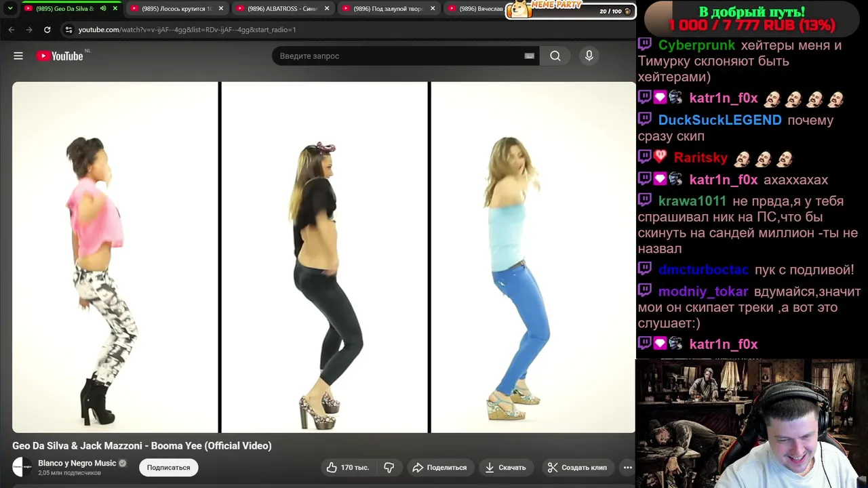
Task: Reload the page in browser
Action: [47, 30]
